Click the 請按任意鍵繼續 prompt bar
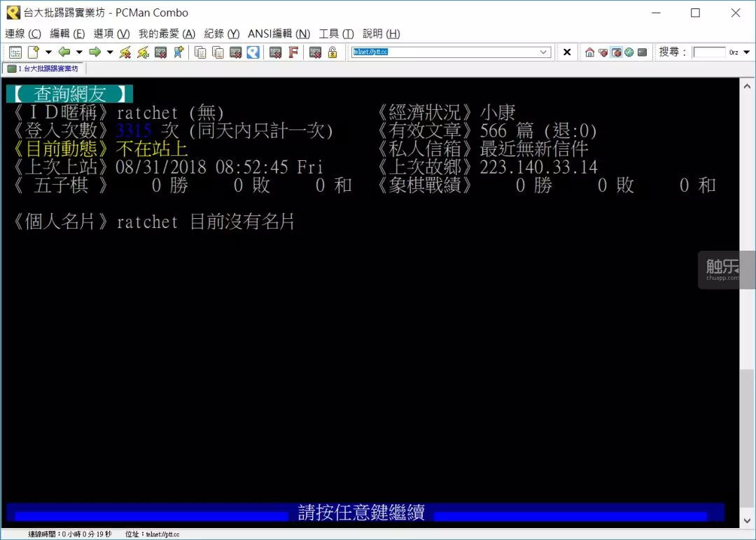Screen dimensions: 756x540 365,512
